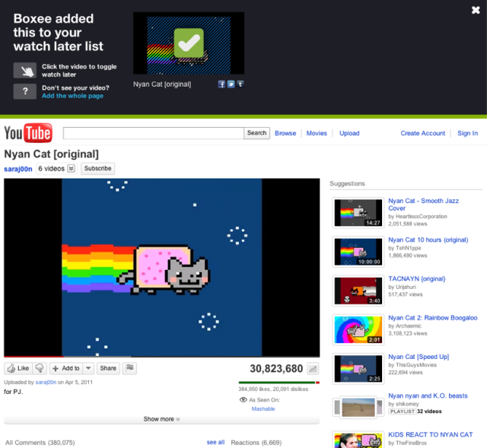This screenshot has height=448, width=487.
Task: Share the video on Facebook via Boxee
Action: click(221, 84)
